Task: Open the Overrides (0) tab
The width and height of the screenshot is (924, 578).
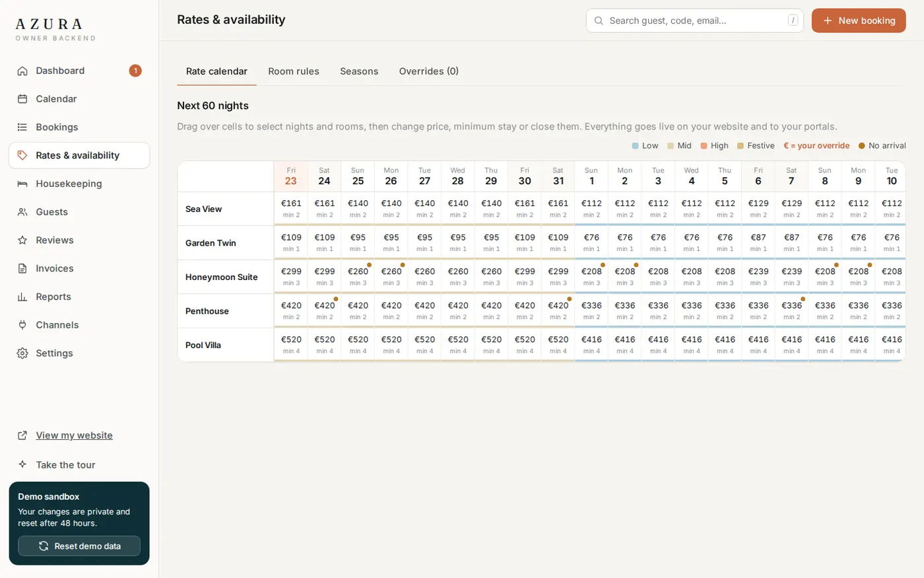Action: point(429,71)
